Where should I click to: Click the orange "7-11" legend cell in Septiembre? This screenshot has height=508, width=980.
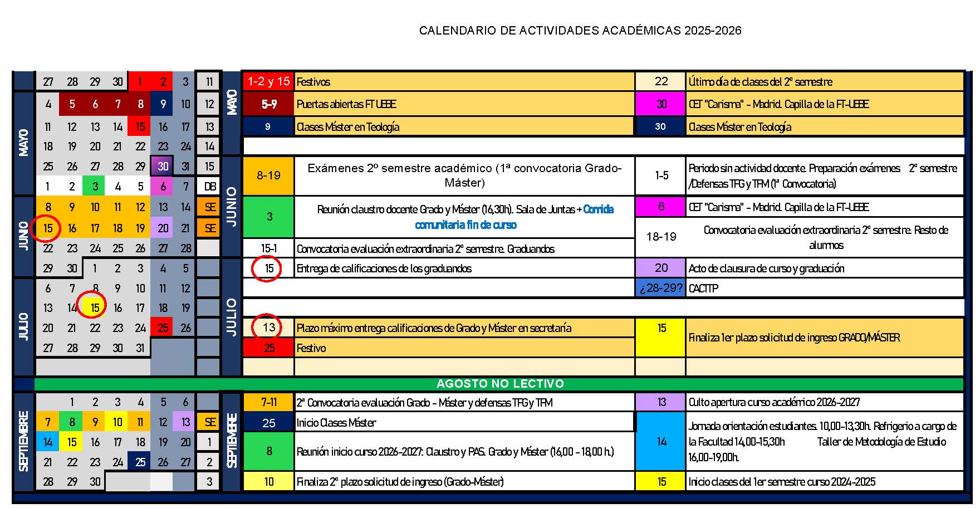tap(268, 402)
